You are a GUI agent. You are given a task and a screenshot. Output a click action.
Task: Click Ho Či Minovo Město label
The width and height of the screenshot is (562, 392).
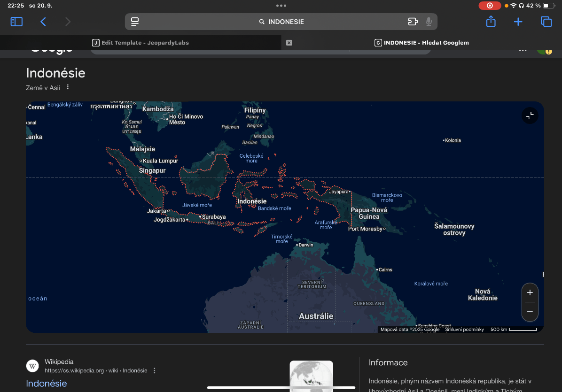point(186,119)
